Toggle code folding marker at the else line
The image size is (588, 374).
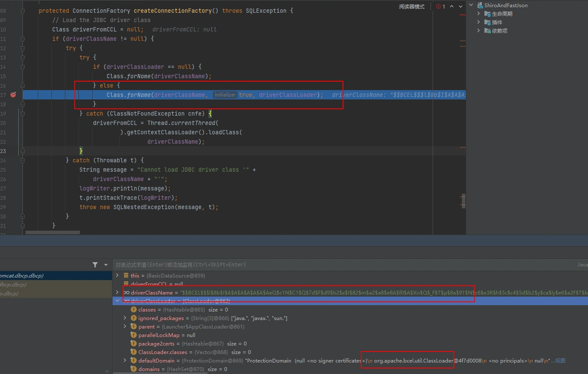23,85
